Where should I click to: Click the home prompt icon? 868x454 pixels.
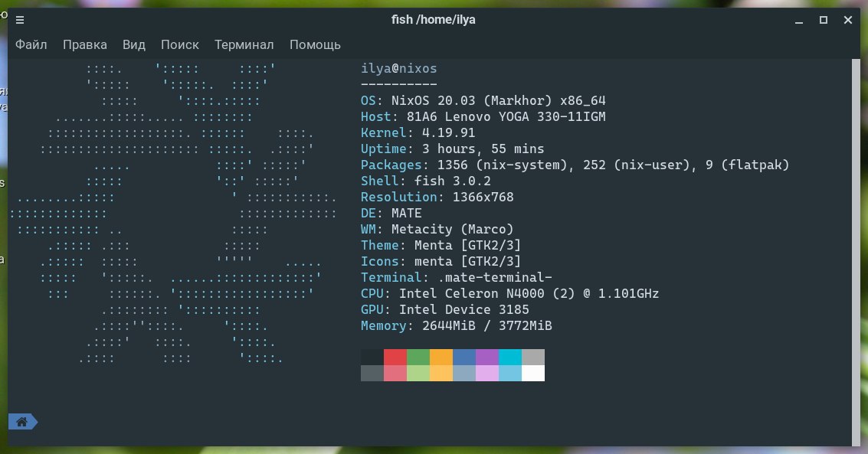(23, 422)
